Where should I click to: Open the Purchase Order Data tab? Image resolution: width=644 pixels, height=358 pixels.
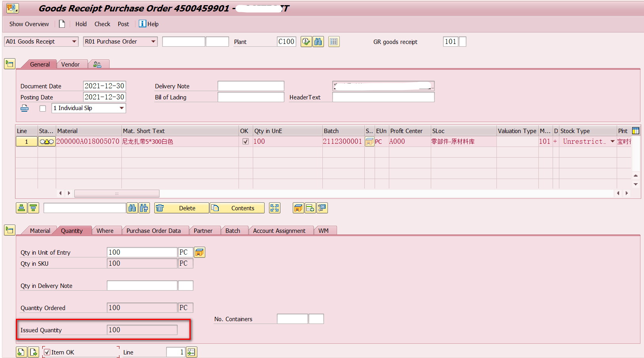tap(153, 230)
